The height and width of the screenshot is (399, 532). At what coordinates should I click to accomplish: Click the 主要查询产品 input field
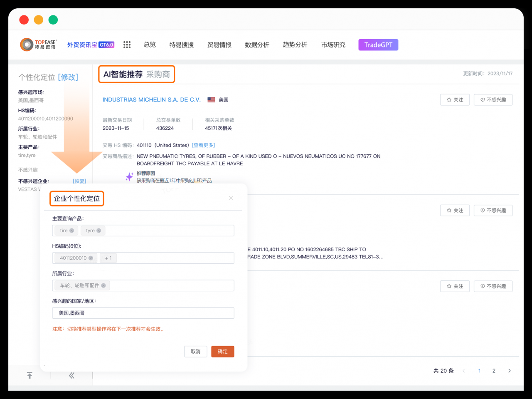[x=143, y=230]
